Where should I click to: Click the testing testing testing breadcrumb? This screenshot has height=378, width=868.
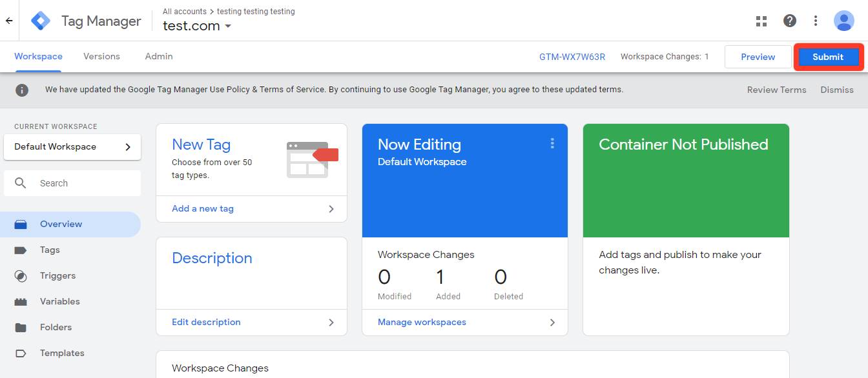[x=256, y=12]
